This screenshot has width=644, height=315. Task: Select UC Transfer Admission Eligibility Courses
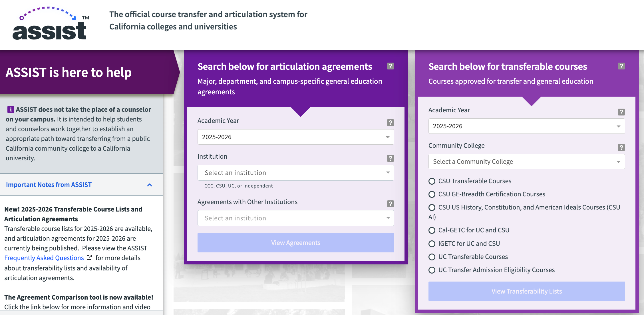432,270
